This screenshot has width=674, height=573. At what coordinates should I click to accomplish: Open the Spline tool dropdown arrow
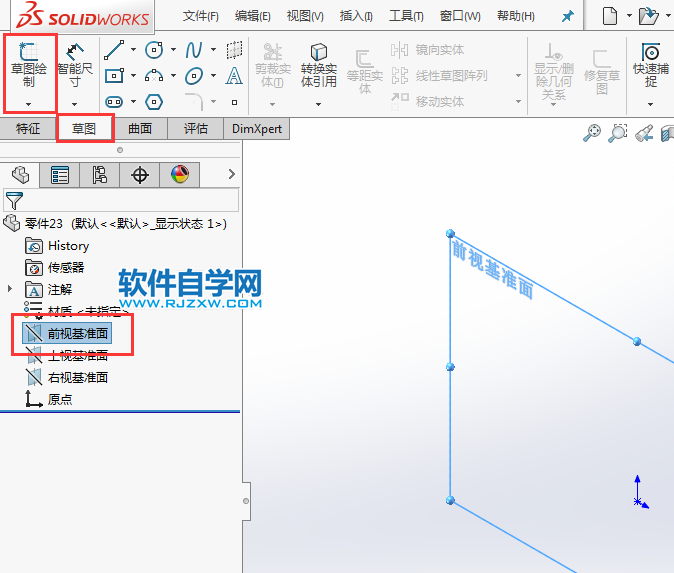click(x=213, y=50)
